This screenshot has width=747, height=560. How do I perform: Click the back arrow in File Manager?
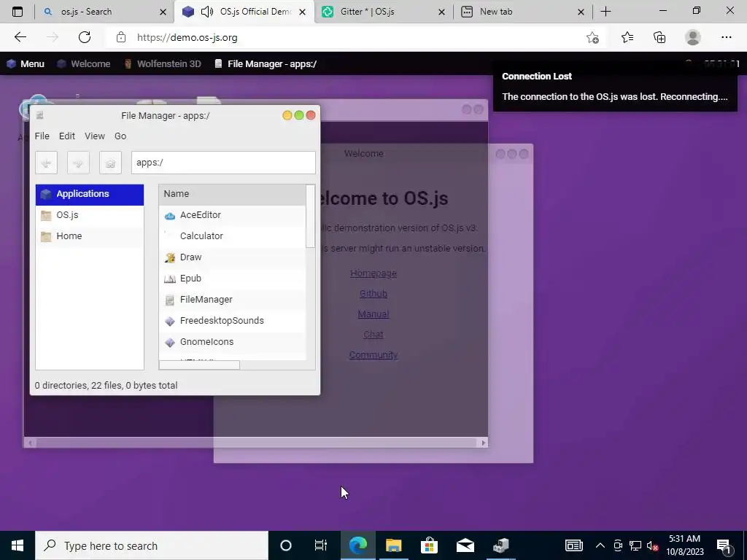(x=46, y=163)
